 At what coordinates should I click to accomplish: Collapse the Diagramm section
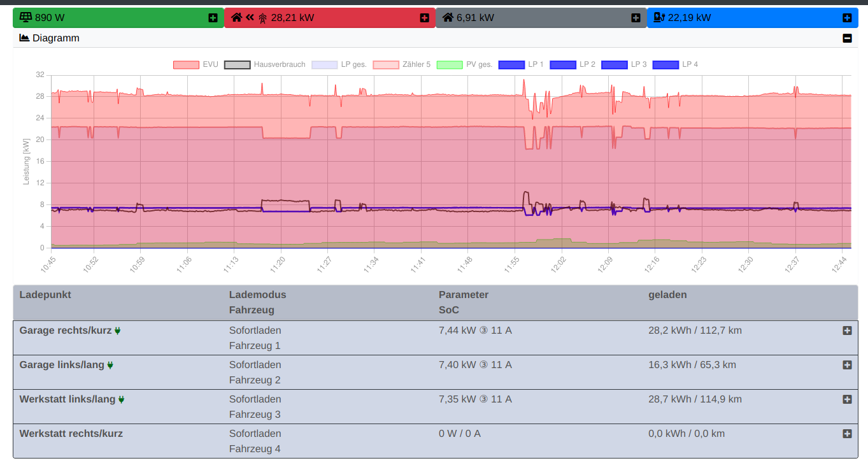tap(847, 38)
